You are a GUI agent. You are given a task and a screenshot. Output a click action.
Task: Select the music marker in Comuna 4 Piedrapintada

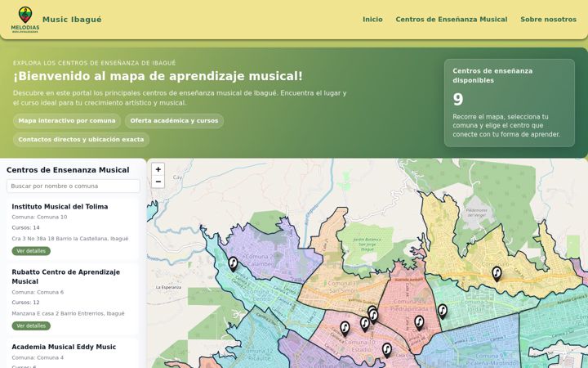(419, 323)
